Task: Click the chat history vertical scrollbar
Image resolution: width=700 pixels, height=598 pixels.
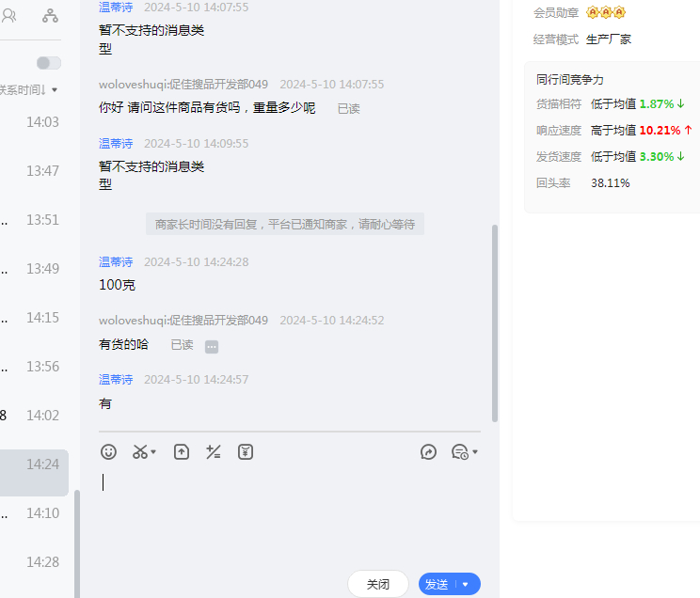Action: (x=495, y=320)
